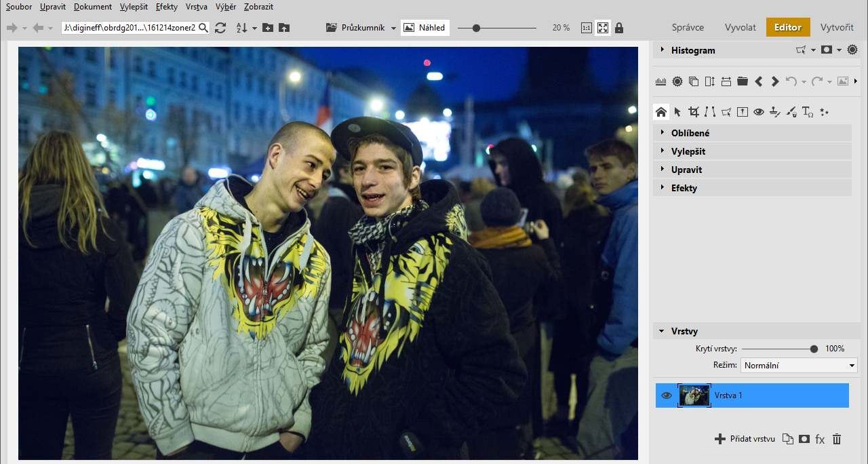Open the canvas width resize icon
This screenshot has height=464, width=868.
point(726,81)
